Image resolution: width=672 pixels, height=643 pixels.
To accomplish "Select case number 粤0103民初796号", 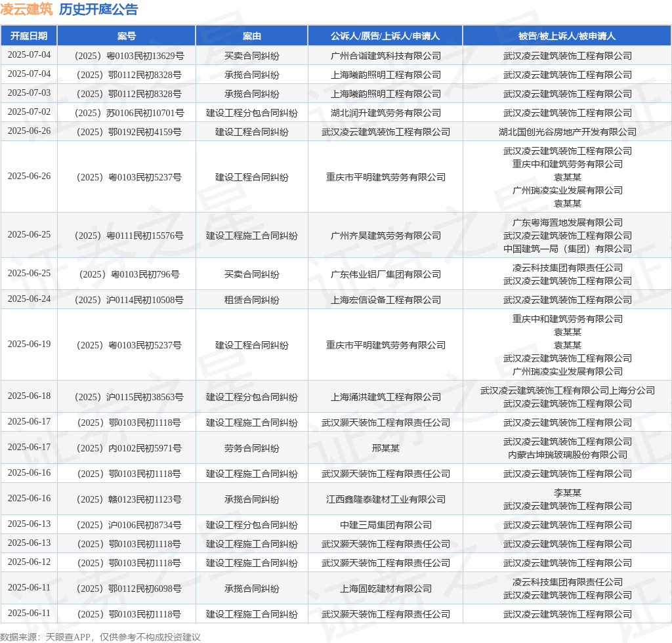I will click(x=129, y=274).
